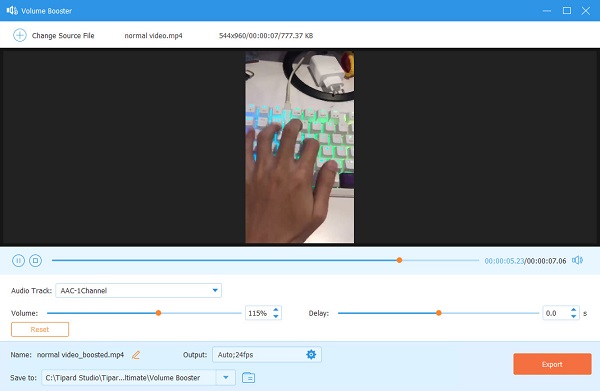Click the Volume slider handle

point(158,313)
